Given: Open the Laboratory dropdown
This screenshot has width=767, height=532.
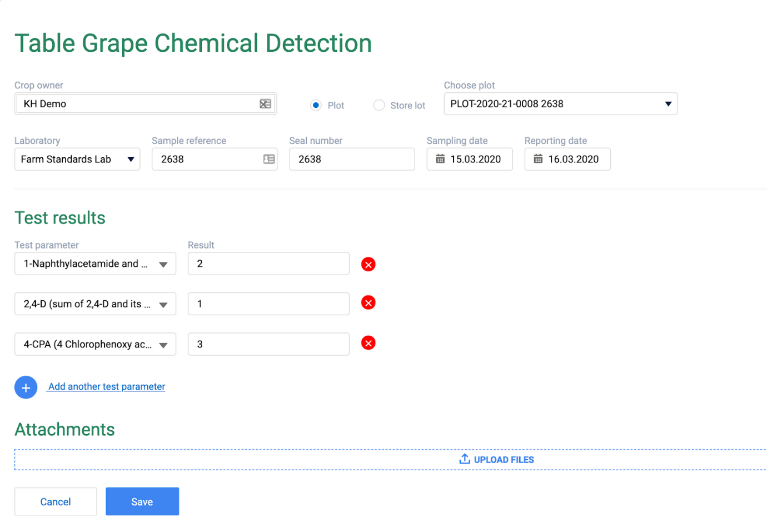Looking at the screenshot, I should 77,159.
